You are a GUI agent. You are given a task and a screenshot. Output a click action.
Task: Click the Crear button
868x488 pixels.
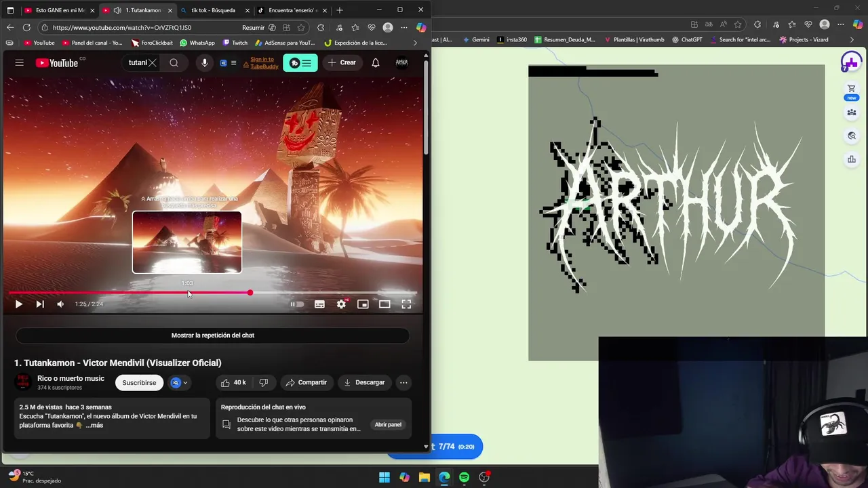[342, 62]
